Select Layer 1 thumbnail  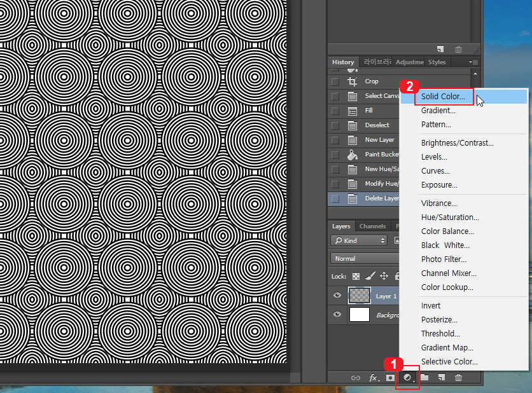(x=360, y=295)
